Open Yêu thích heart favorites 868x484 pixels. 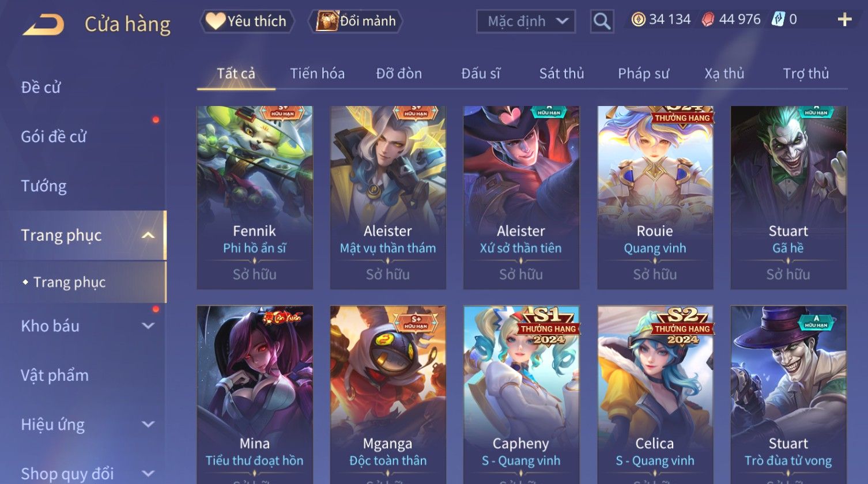point(247,21)
